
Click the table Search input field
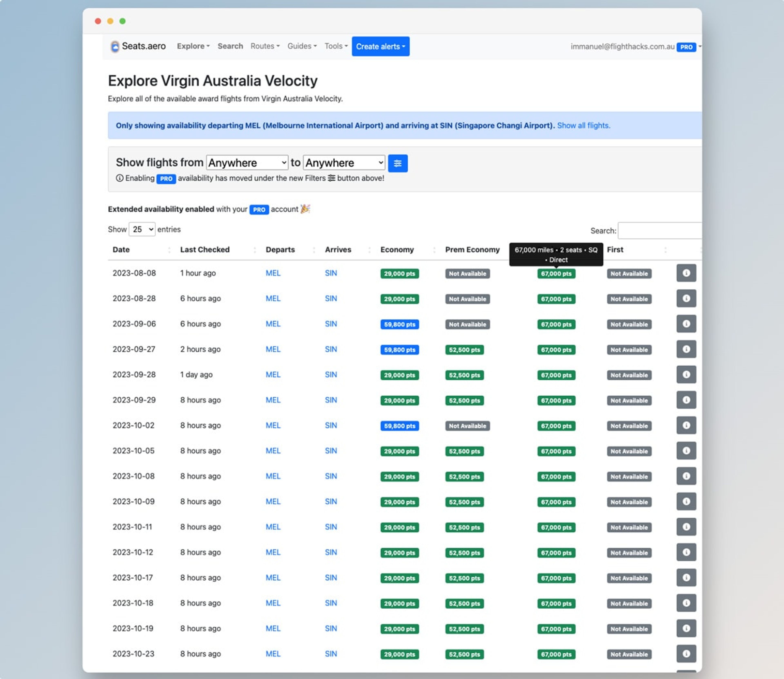coord(660,231)
